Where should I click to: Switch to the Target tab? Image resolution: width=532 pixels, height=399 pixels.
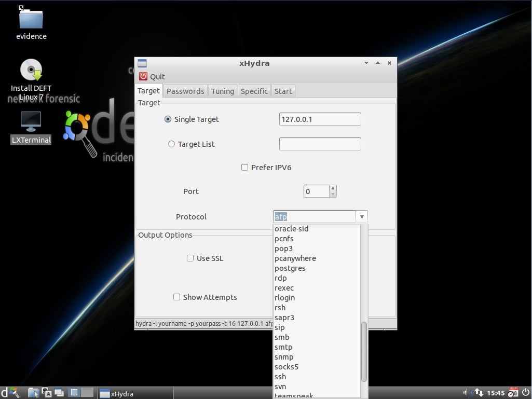point(148,91)
